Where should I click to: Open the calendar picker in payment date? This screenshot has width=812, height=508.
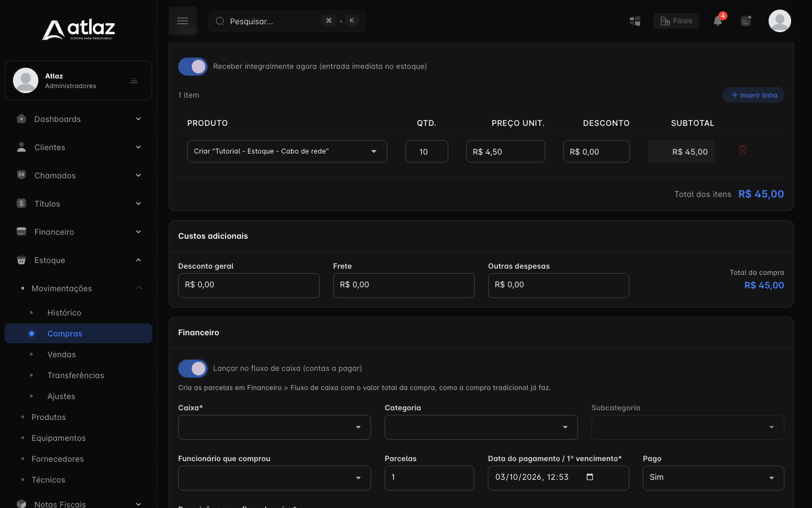pos(590,477)
